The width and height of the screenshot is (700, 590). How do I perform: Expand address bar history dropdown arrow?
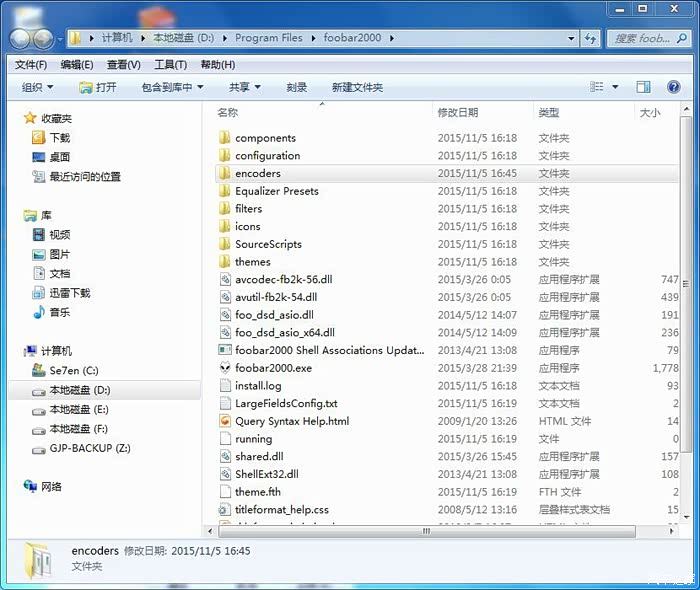[571, 38]
